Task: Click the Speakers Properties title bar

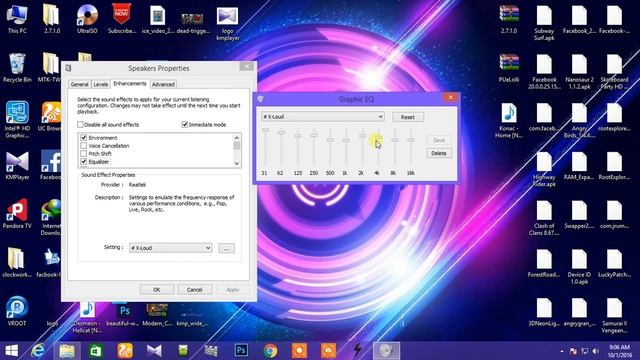Action: [158, 68]
